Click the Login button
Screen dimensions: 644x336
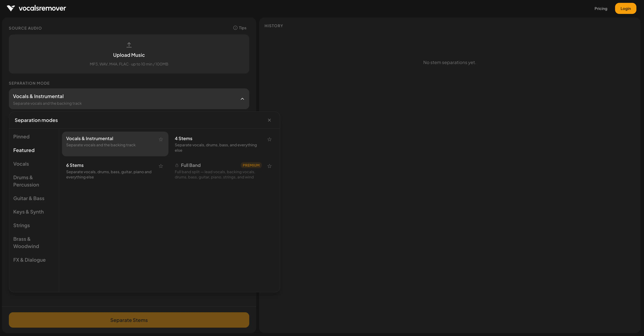[625, 9]
